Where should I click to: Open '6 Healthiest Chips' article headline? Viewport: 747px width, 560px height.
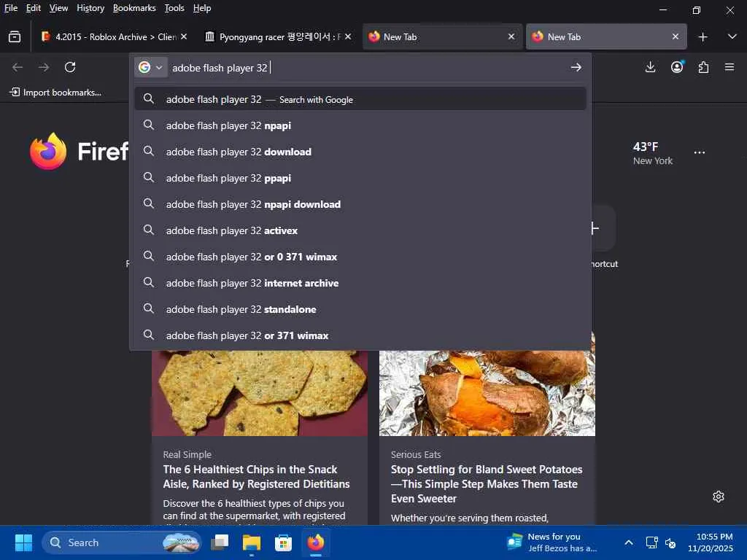256,477
